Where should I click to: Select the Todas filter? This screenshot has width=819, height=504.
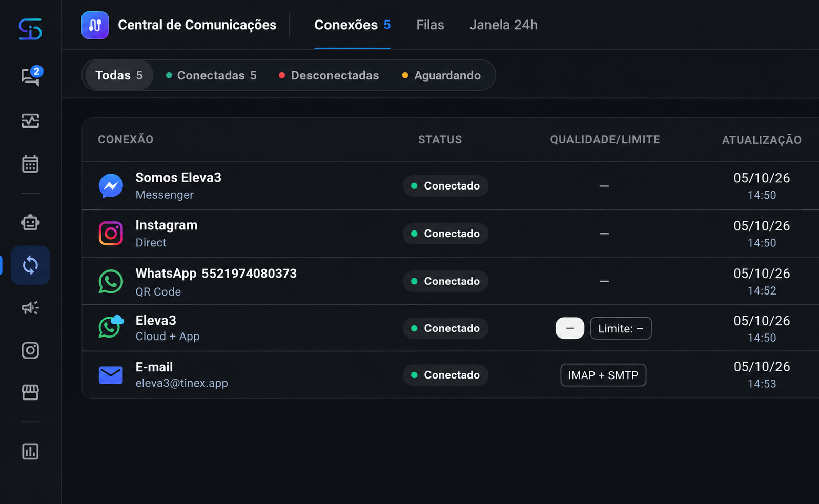click(119, 75)
